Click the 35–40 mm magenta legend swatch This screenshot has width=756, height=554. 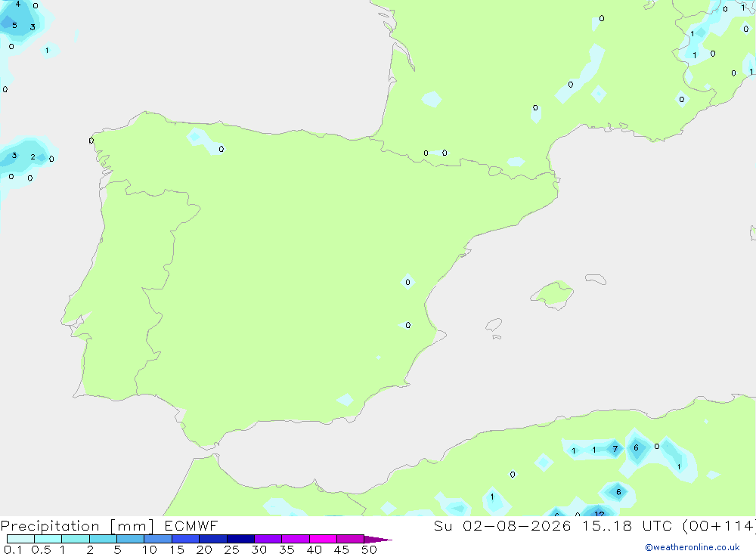(296, 539)
